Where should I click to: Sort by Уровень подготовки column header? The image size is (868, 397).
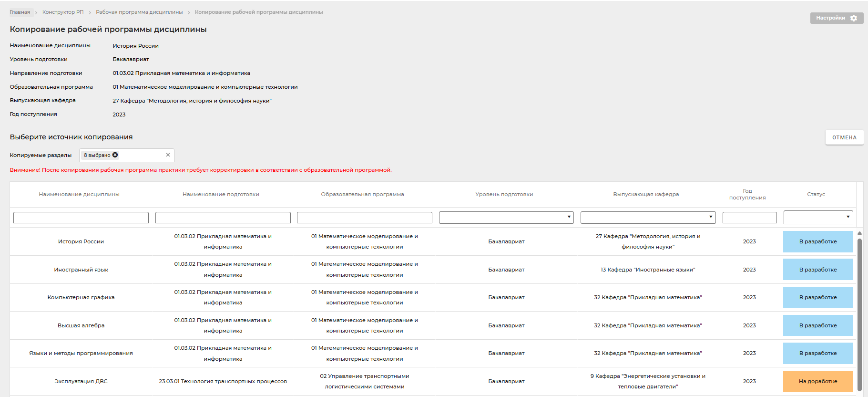coord(504,194)
